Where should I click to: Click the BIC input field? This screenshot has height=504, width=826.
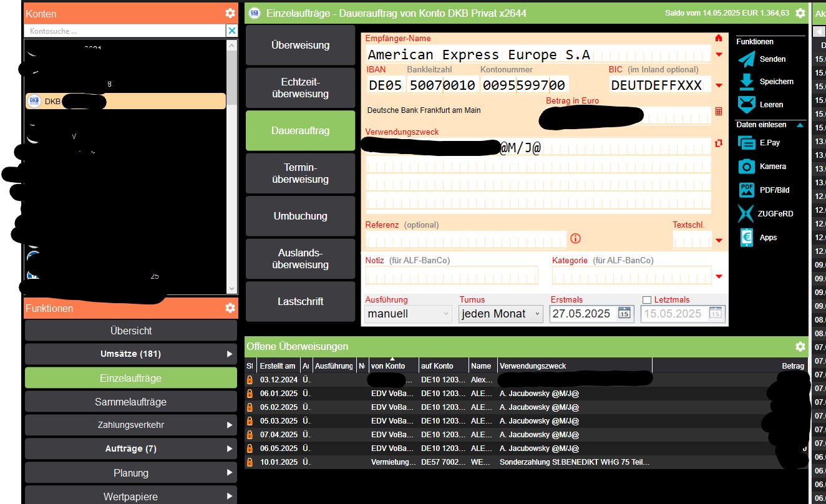(x=660, y=85)
